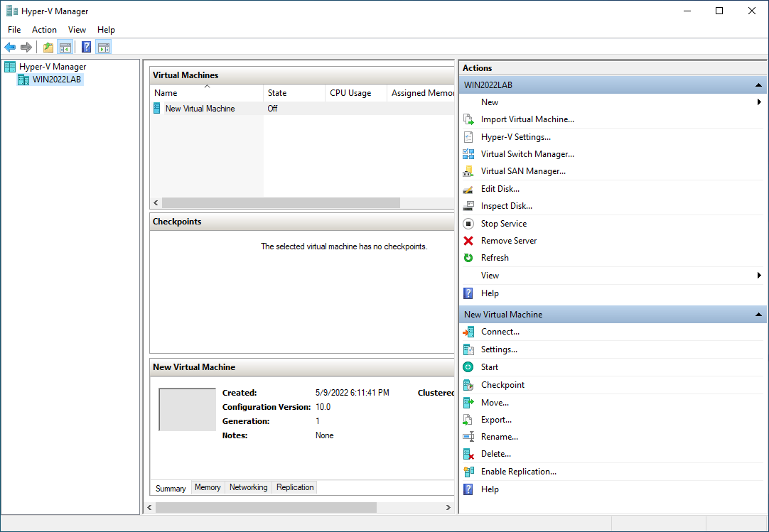
Task: Click Import Virtual Machine... action
Action: click(x=527, y=119)
